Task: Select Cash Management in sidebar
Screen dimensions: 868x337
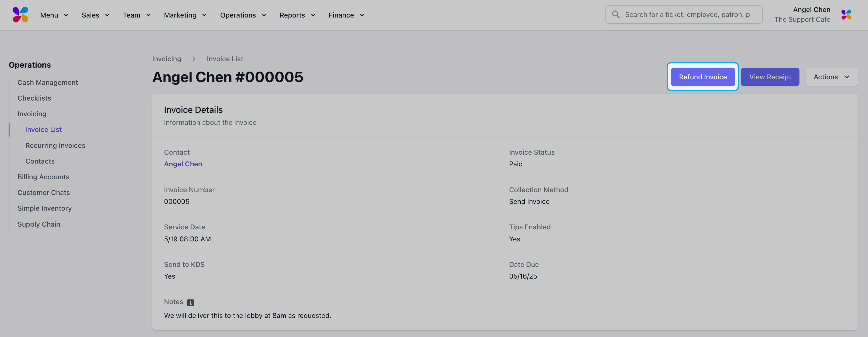Action: (48, 82)
